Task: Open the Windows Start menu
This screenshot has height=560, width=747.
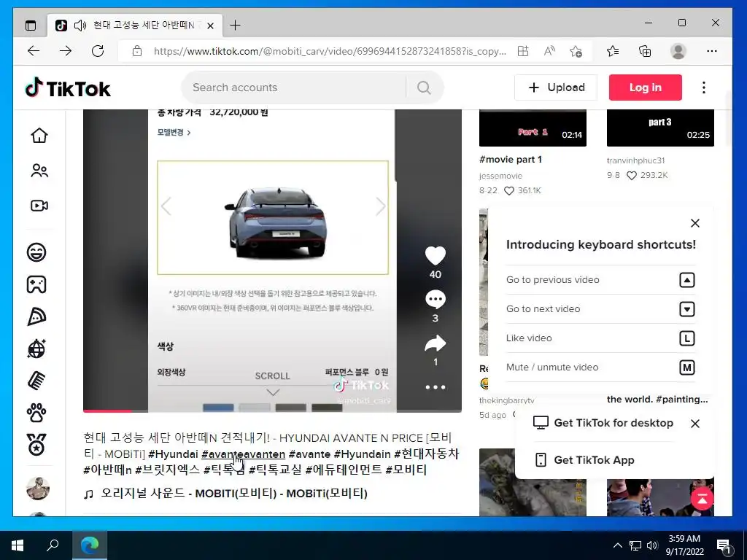Action: [x=18, y=545]
